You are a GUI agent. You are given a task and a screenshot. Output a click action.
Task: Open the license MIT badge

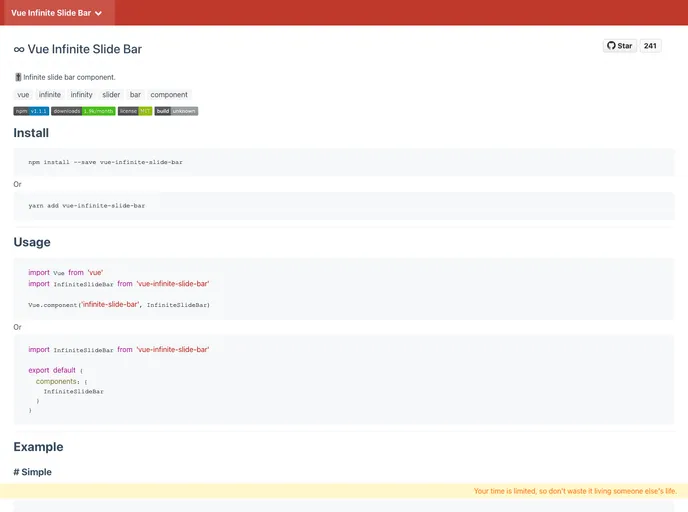click(x=135, y=111)
